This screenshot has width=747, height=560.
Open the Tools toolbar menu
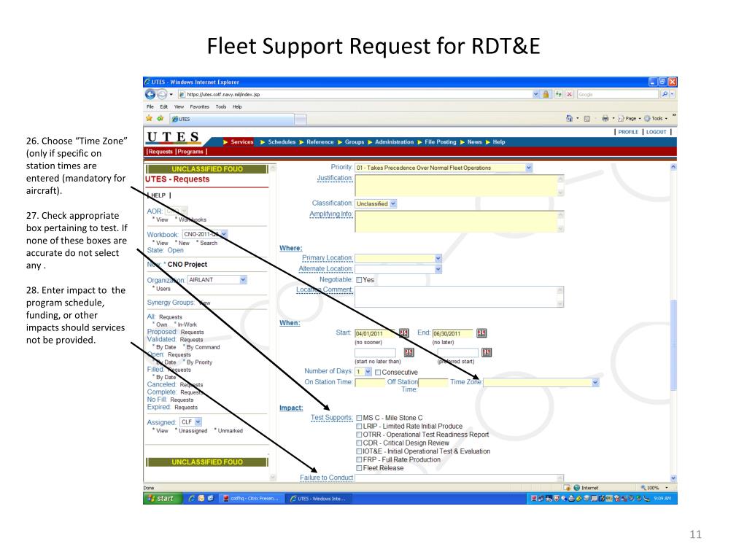656,118
